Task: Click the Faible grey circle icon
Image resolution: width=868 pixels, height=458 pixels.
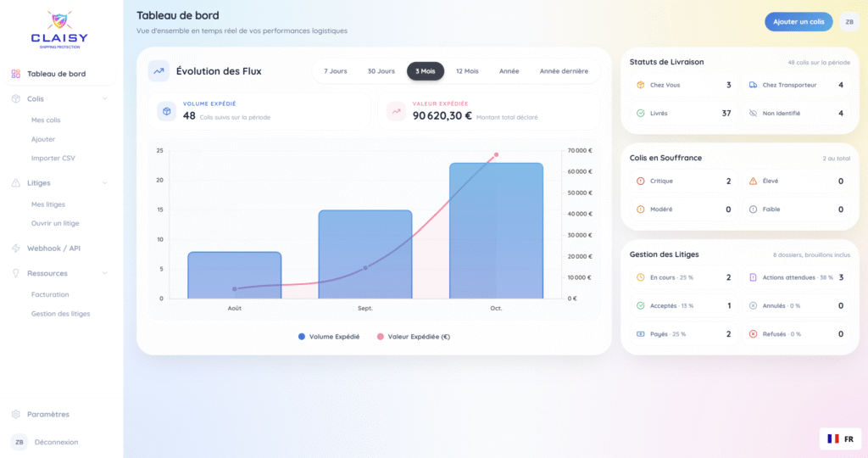Action: [753, 209]
